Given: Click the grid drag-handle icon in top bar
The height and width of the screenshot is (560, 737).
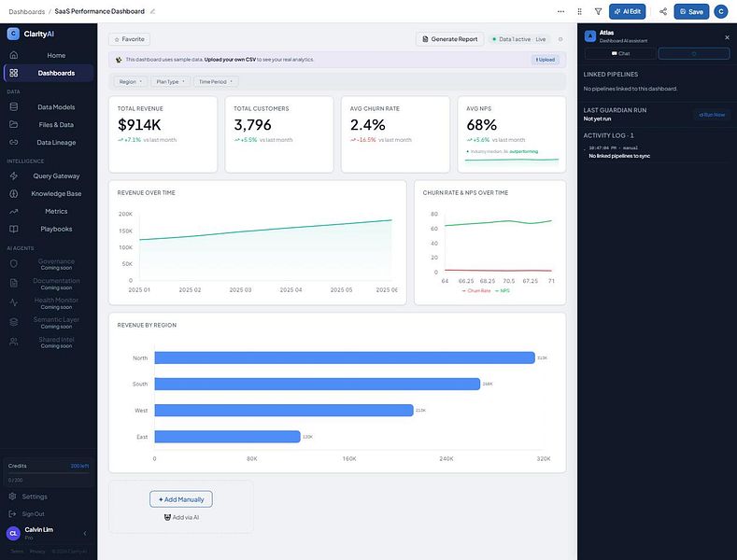Looking at the screenshot, I should [x=579, y=11].
